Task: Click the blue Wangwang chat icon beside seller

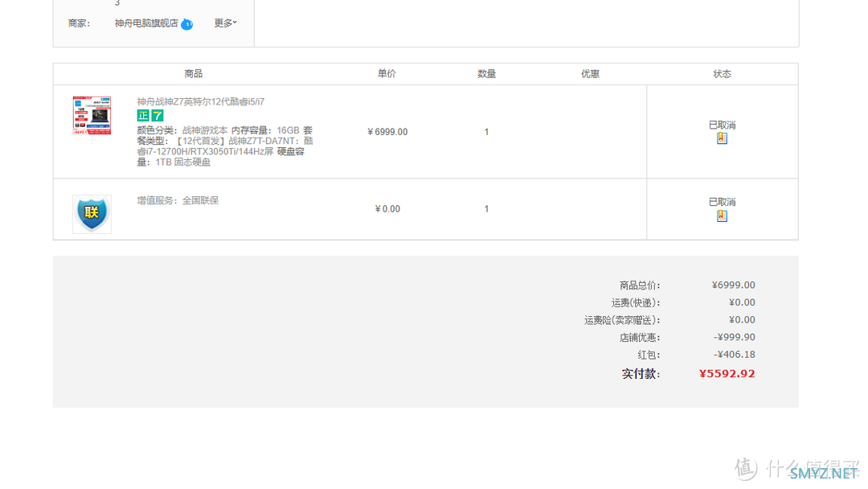Action: pos(187,24)
